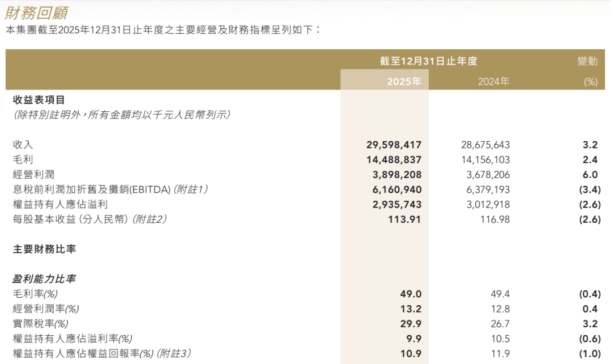The width and height of the screenshot is (611, 364).
Task: Click the 財務回顧 page heading
Action: [38, 11]
